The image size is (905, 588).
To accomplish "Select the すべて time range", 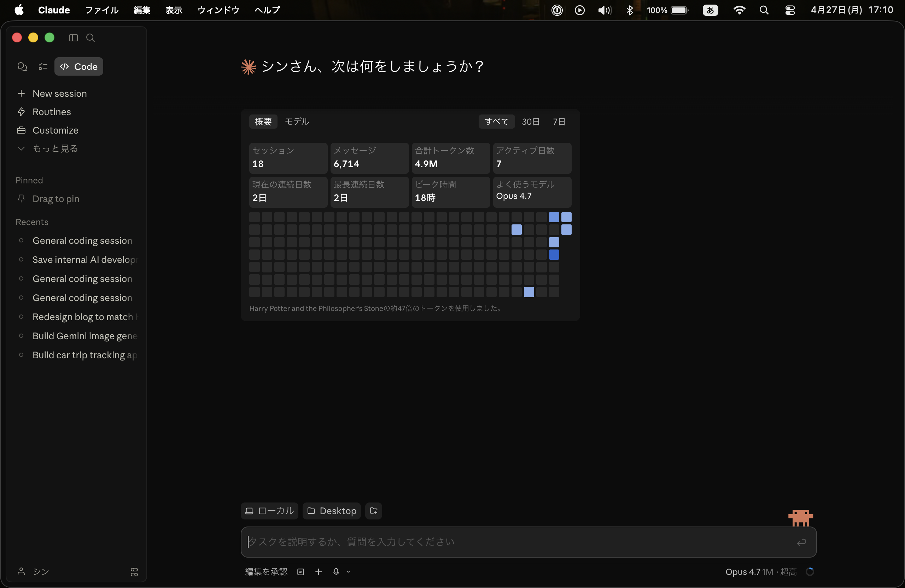I will point(497,122).
